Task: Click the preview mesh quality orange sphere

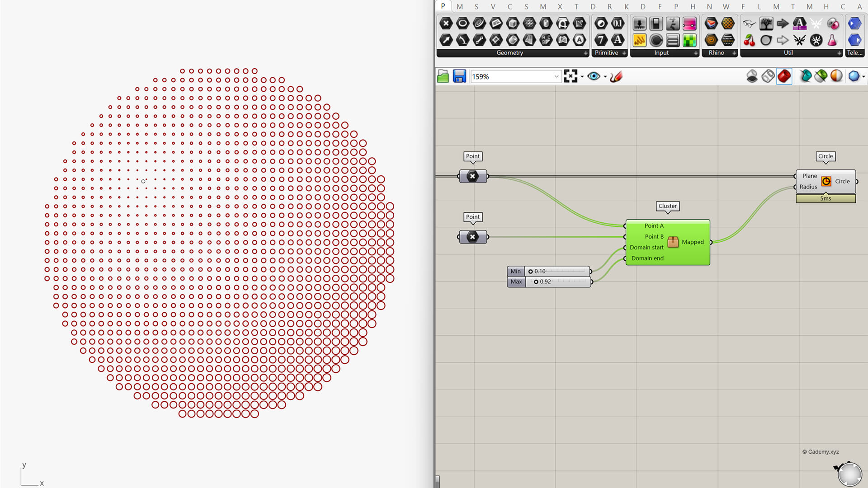Action: tap(836, 76)
